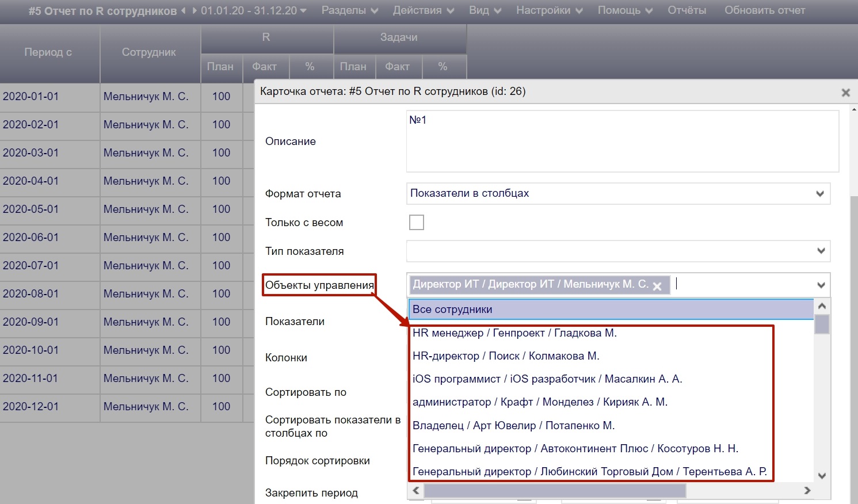Image resolution: width=858 pixels, height=504 pixels.
Task: Open the Действия menu
Action: coord(423,11)
